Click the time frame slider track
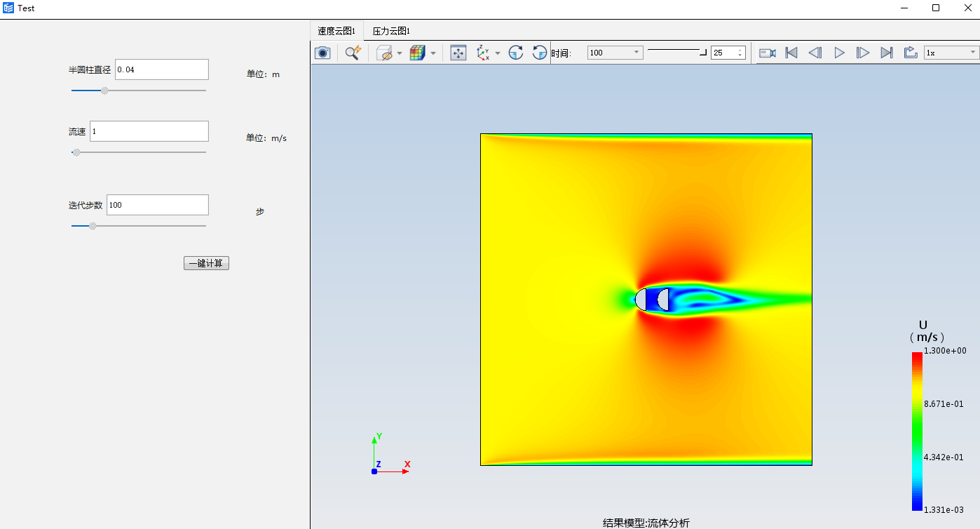980x529 pixels. click(677, 51)
